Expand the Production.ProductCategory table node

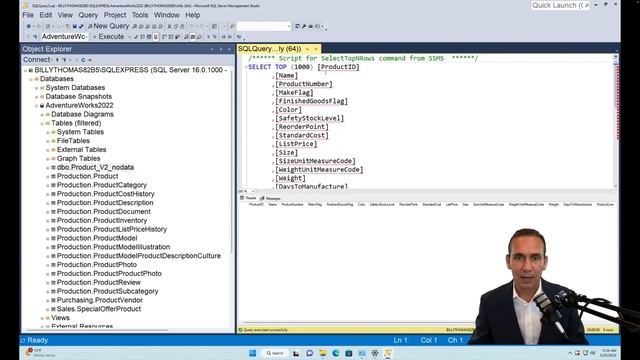[48, 185]
